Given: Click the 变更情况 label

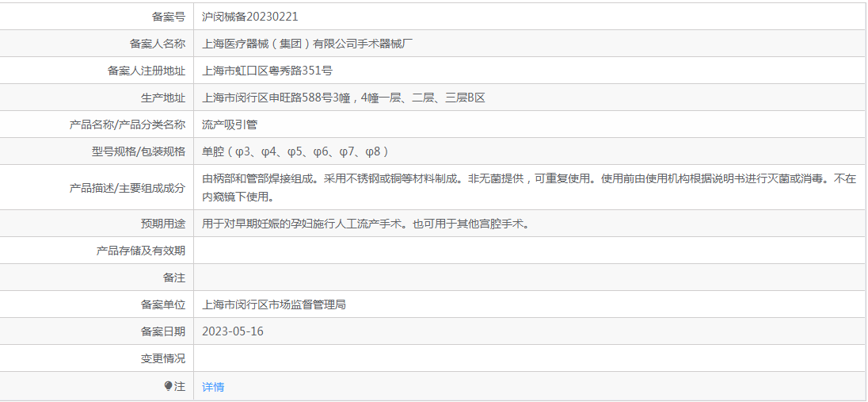Looking at the screenshot, I should click(163, 358).
